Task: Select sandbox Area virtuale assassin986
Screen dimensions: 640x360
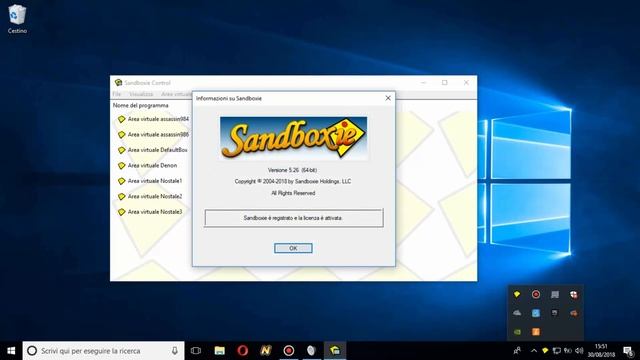Action: (x=153, y=135)
